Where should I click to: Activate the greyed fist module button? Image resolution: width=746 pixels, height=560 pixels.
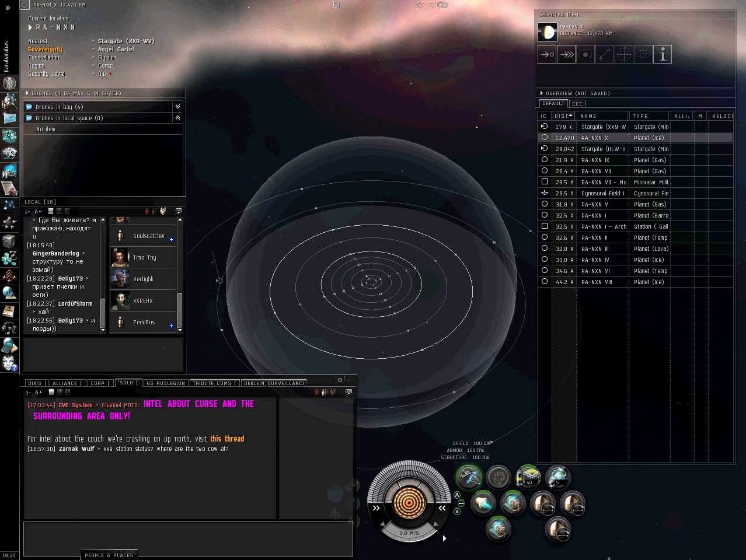click(499, 477)
